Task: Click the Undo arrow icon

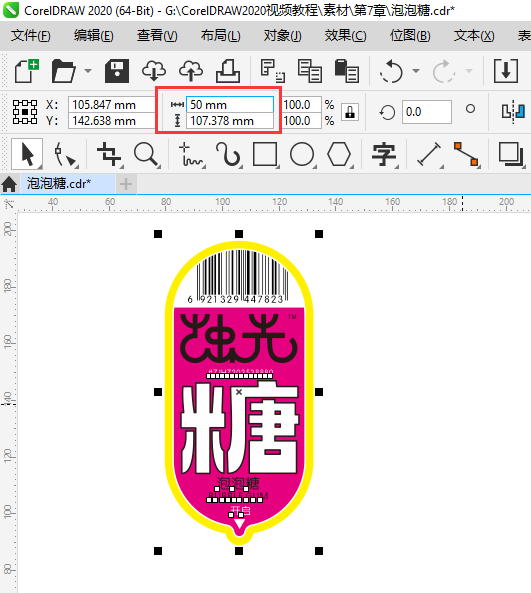Action: tap(391, 71)
